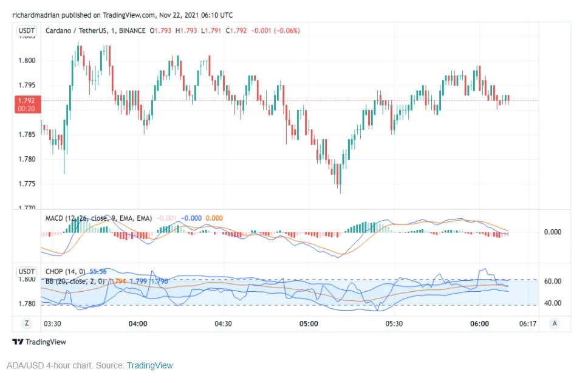Click the A auto-scale button
The image size is (588, 383).
click(x=555, y=323)
